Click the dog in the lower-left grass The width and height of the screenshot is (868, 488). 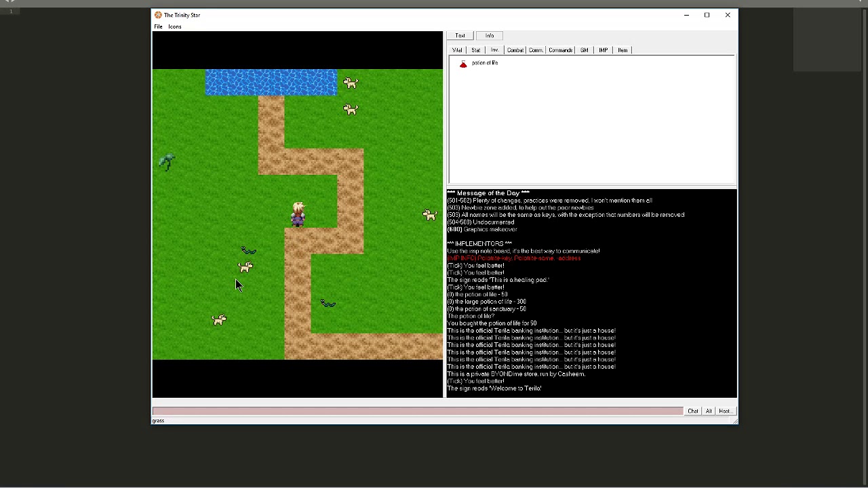click(218, 320)
